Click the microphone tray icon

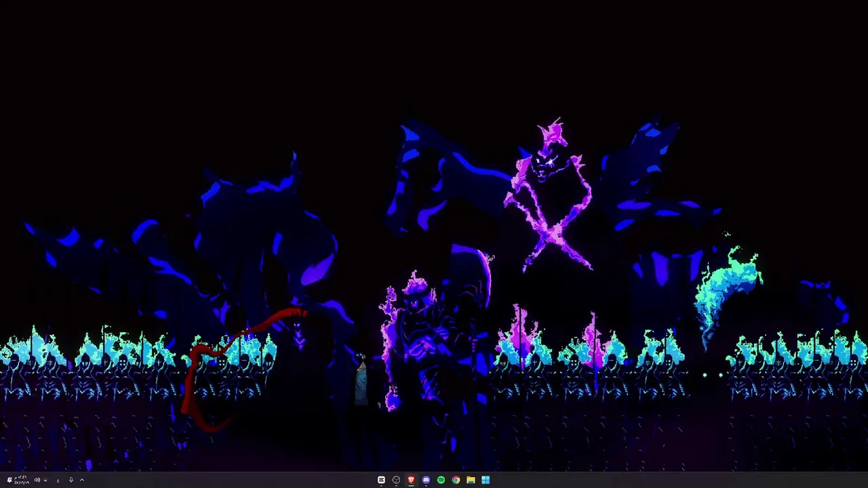71,480
